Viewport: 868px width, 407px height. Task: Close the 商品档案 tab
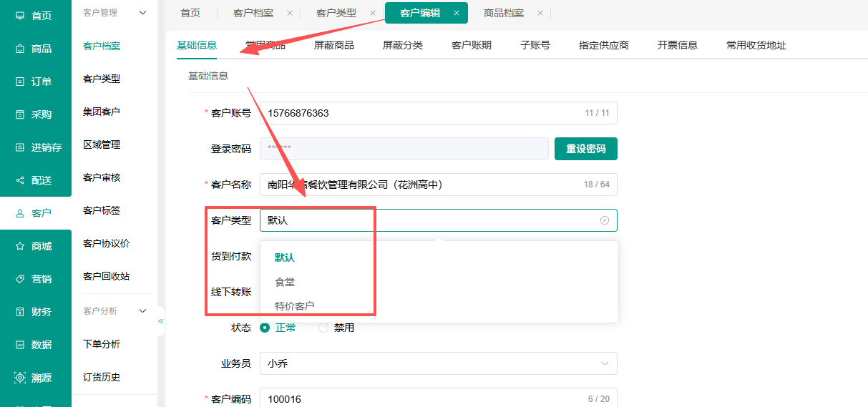point(540,13)
